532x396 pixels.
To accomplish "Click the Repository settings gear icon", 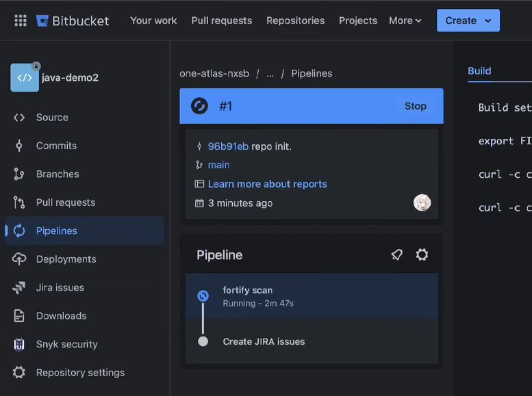I will [x=19, y=372].
